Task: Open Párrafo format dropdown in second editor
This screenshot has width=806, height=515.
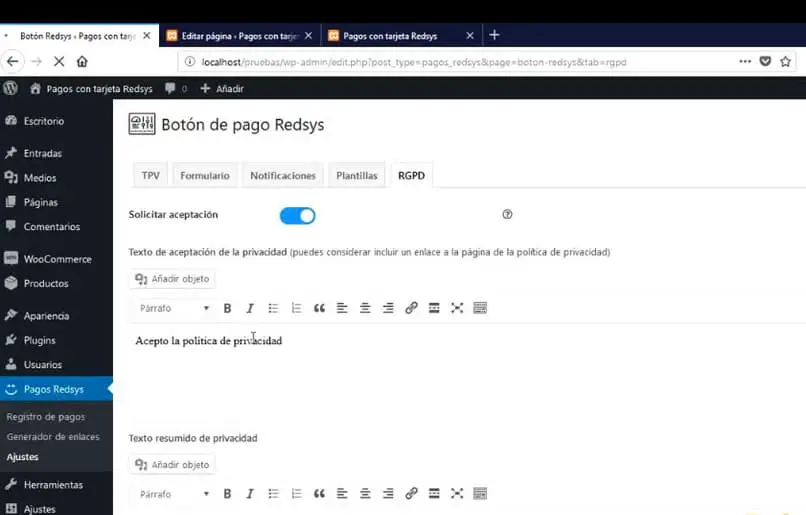Action: point(174,494)
